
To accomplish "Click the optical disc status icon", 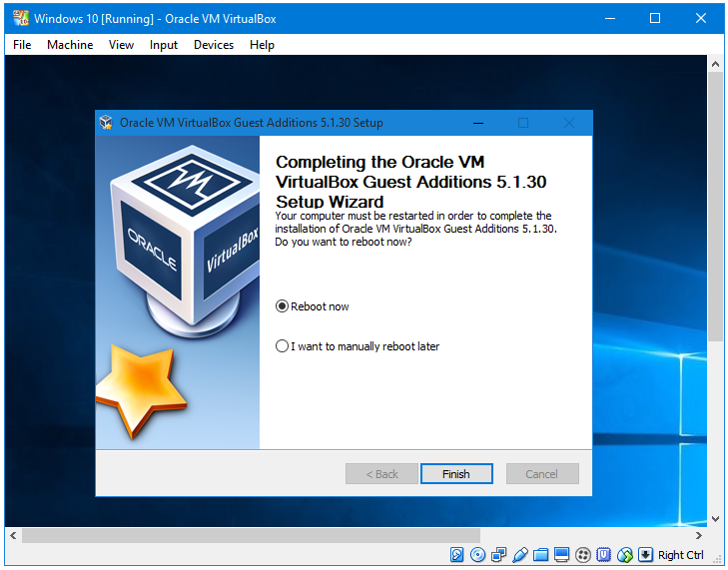I will [x=477, y=555].
